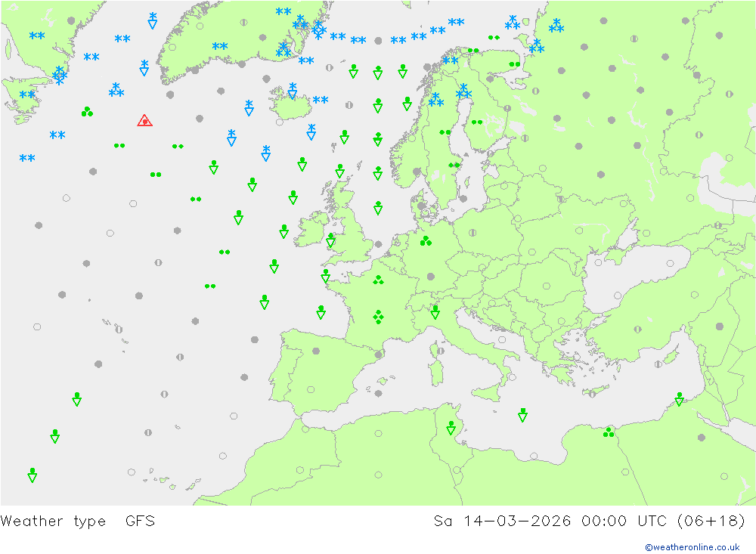Screen dimensions: 756x554
Task: Click the grey dot on Spain's northeast coast
Action: click(379, 355)
